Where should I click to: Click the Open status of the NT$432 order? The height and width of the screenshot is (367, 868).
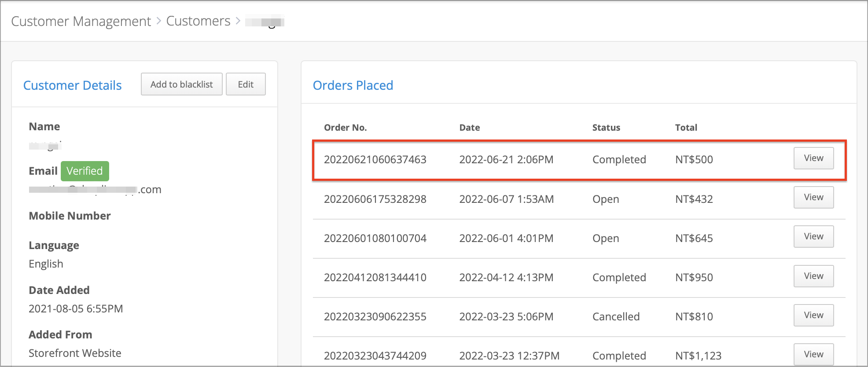[606, 199]
